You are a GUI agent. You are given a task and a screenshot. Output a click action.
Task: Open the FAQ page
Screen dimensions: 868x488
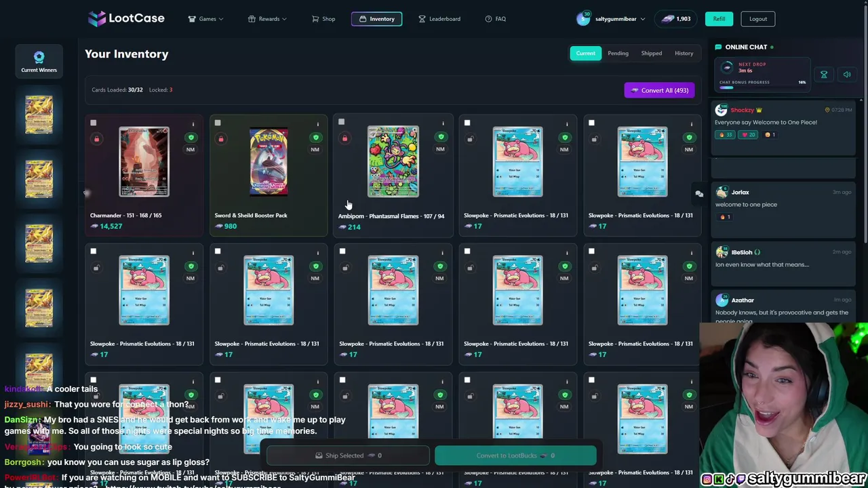496,19
